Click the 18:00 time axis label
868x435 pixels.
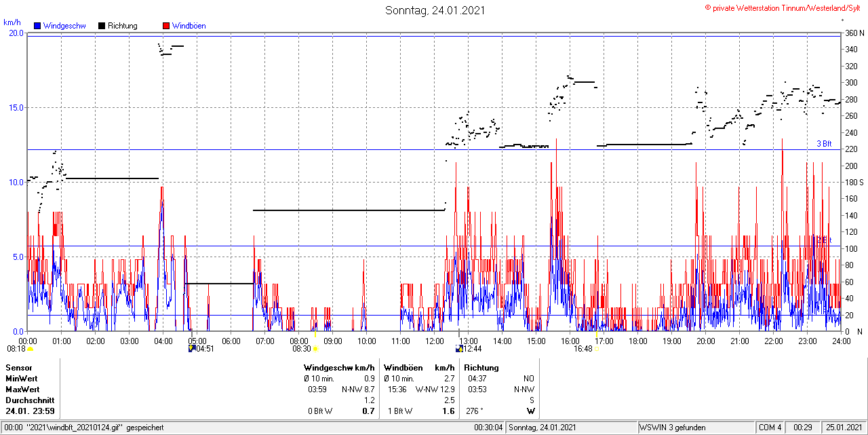(638, 341)
